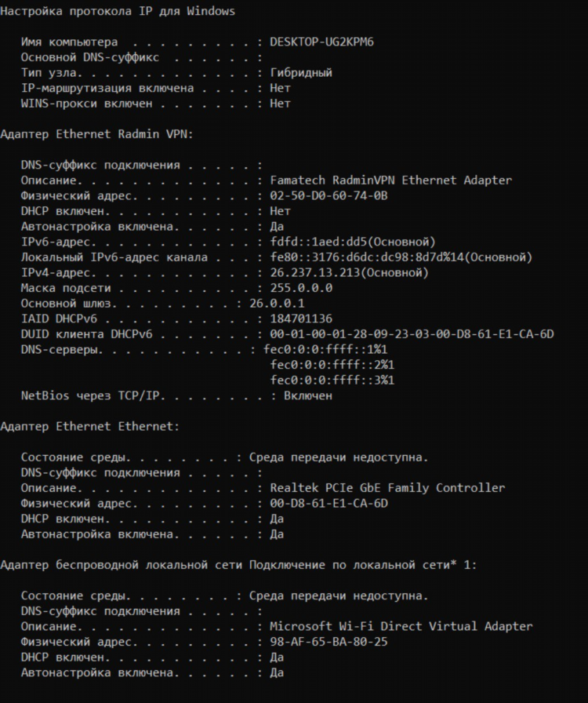Screen dimensions: 588x703
Task: Click the Radmin VPN MAC address 02-50-D0-60-74-0B
Action: click(x=328, y=196)
